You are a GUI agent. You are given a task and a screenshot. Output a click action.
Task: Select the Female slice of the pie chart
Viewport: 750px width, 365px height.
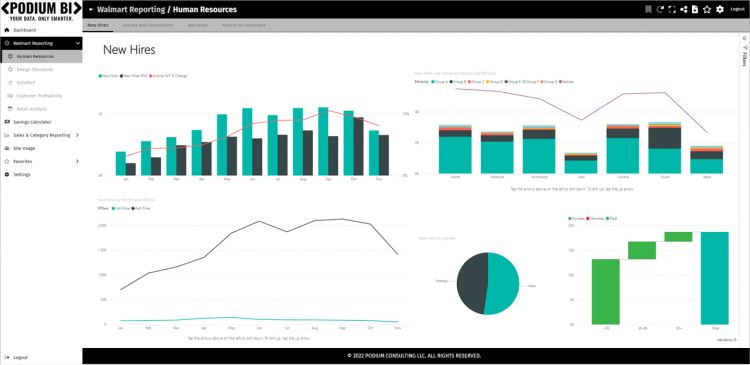471,282
